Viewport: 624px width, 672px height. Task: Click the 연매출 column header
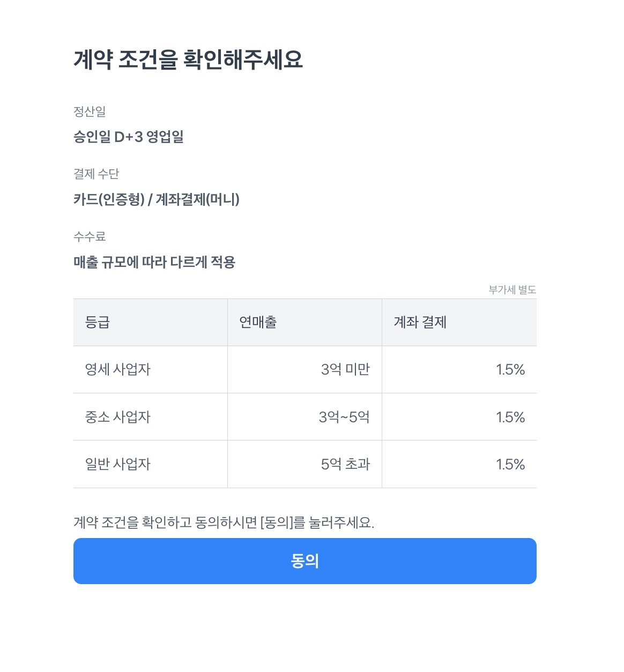tap(258, 322)
